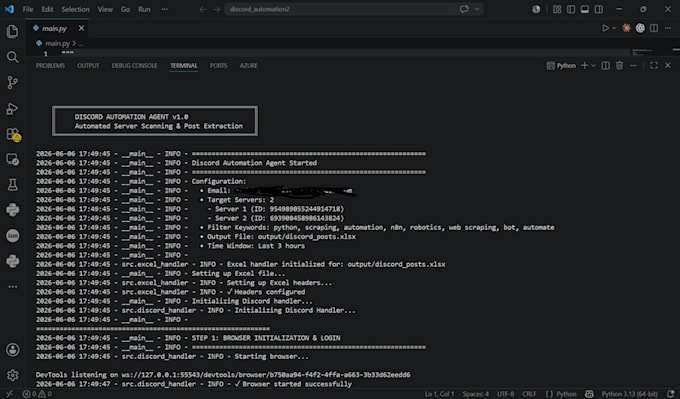680x399 pixels.
Task: Open the Selection menu
Action: click(75, 9)
